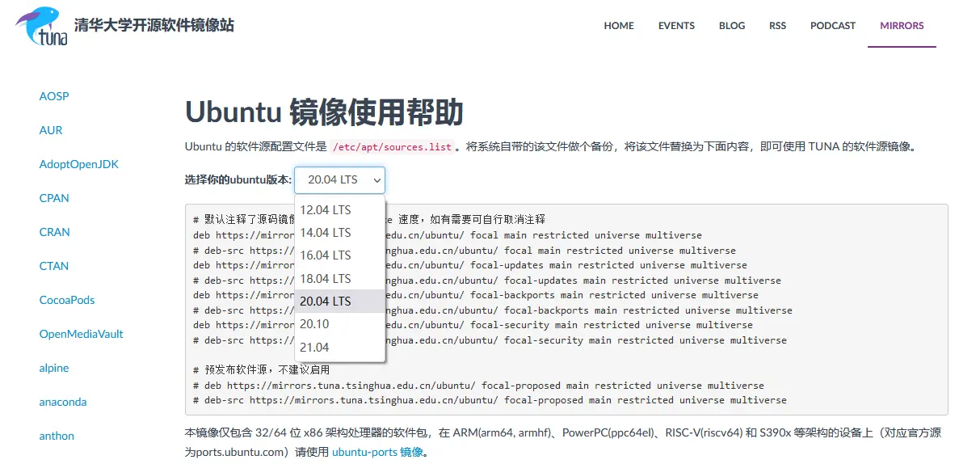
Task: Go to the BLOG page
Action: click(732, 26)
